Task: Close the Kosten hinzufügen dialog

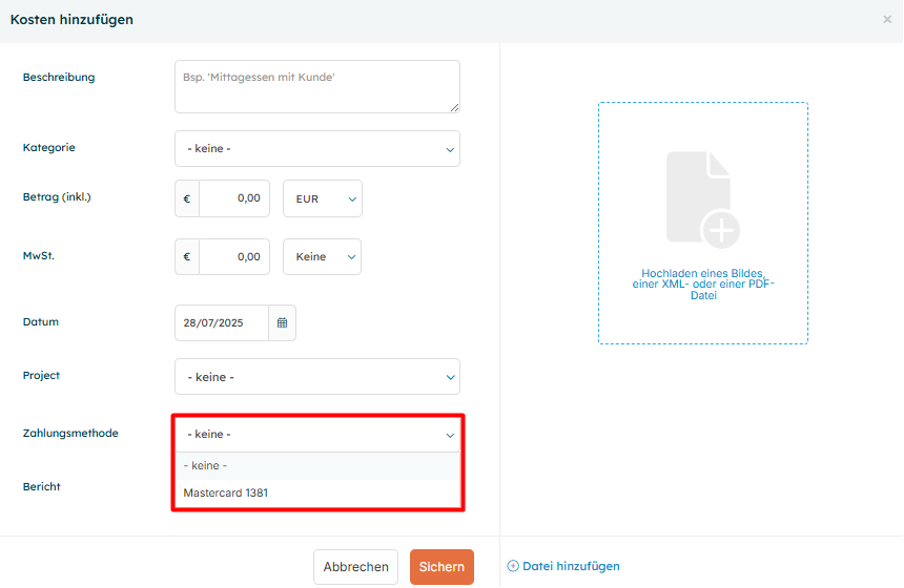Action: coord(886,20)
